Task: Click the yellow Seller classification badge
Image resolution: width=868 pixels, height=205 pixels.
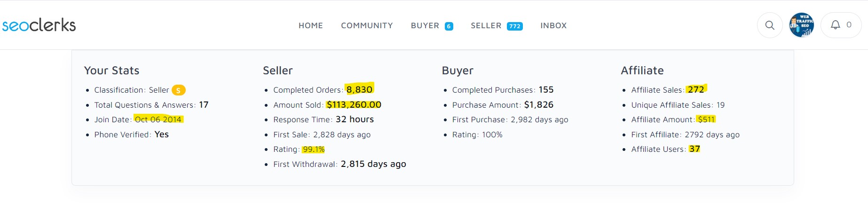Action: point(178,90)
